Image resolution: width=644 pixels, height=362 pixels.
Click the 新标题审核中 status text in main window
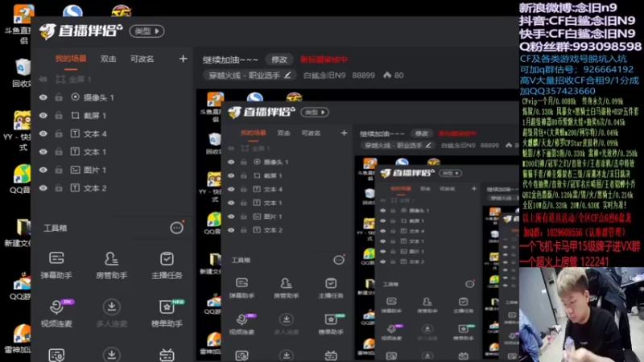point(324,60)
